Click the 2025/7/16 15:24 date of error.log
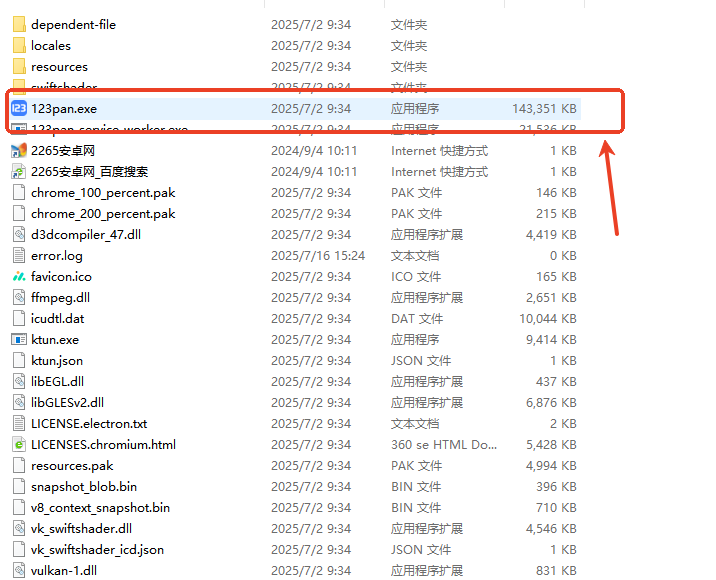The height and width of the screenshot is (580, 716). pyautogui.click(x=318, y=256)
